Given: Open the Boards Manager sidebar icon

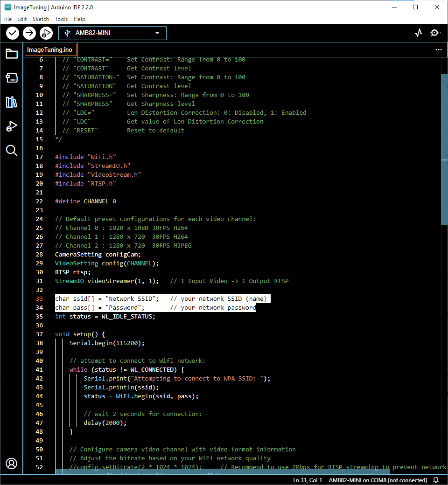Looking at the screenshot, I should (12, 78).
